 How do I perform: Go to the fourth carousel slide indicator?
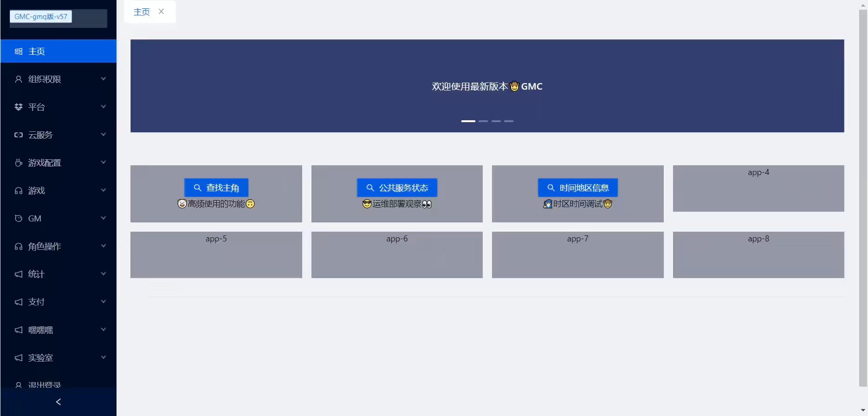pos(509,121)
